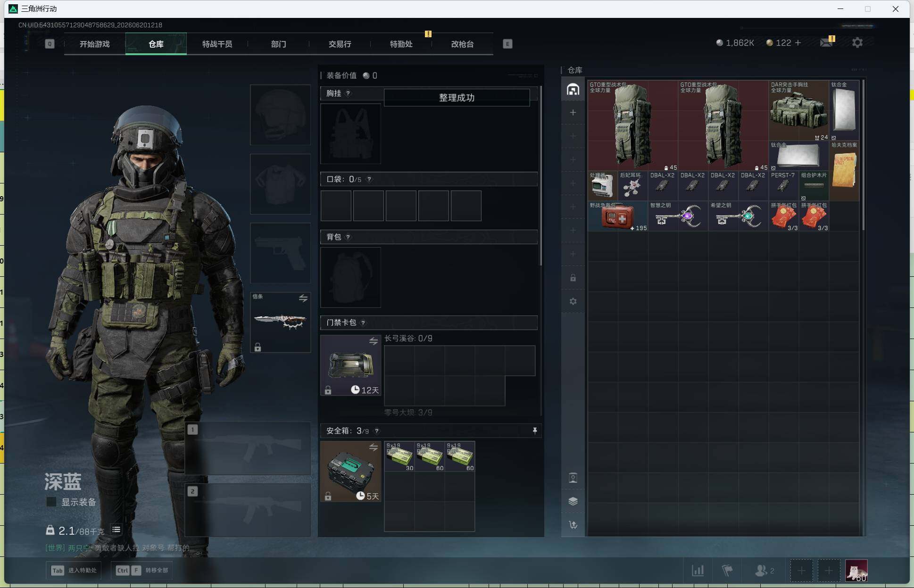Image resolution: width=914 pixels, height=588 pixels.
Task: Select the 野战急救包 medkit item
Action: click(x=618, y=216)
